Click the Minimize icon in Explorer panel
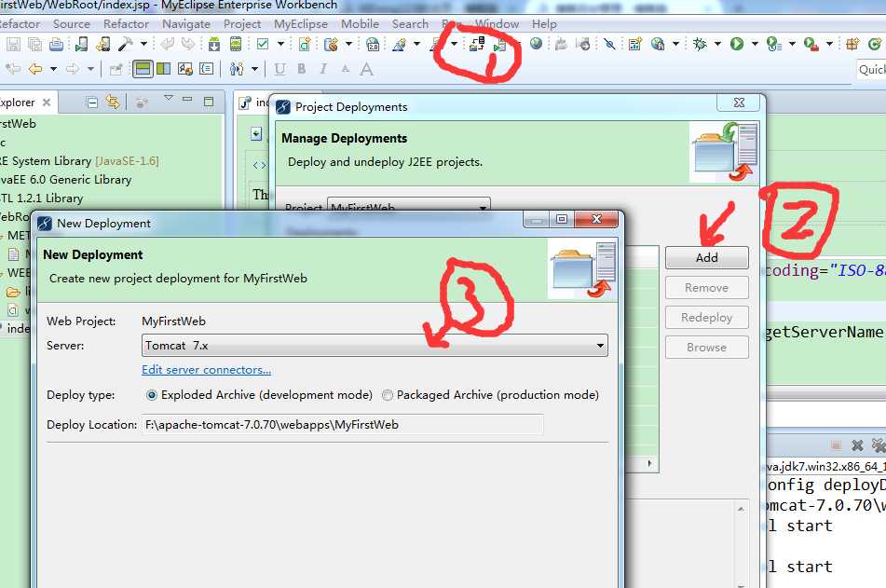Viewport: 886px width, 588px height. 187,100
